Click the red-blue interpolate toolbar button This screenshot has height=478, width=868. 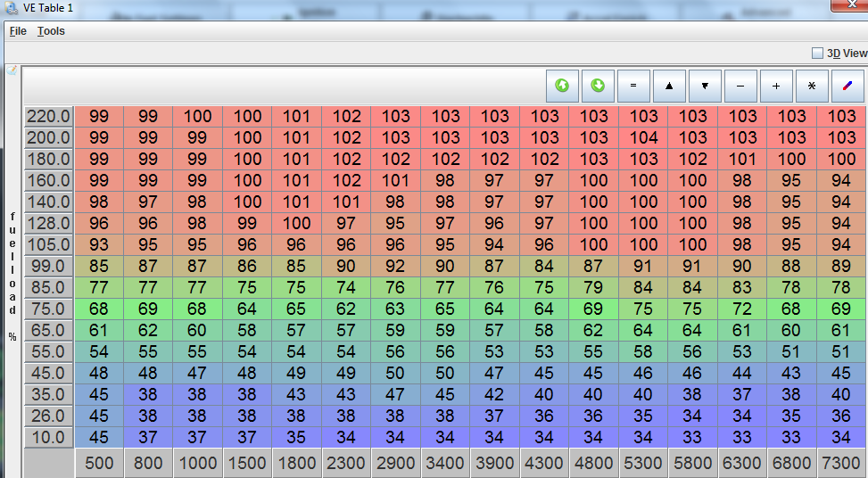click(x=847, y=86)
